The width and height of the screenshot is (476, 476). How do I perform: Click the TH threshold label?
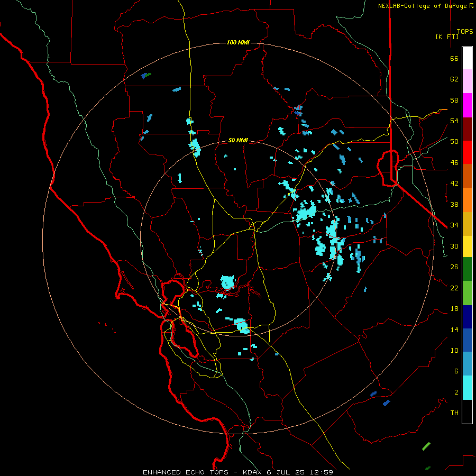(454, 413)
